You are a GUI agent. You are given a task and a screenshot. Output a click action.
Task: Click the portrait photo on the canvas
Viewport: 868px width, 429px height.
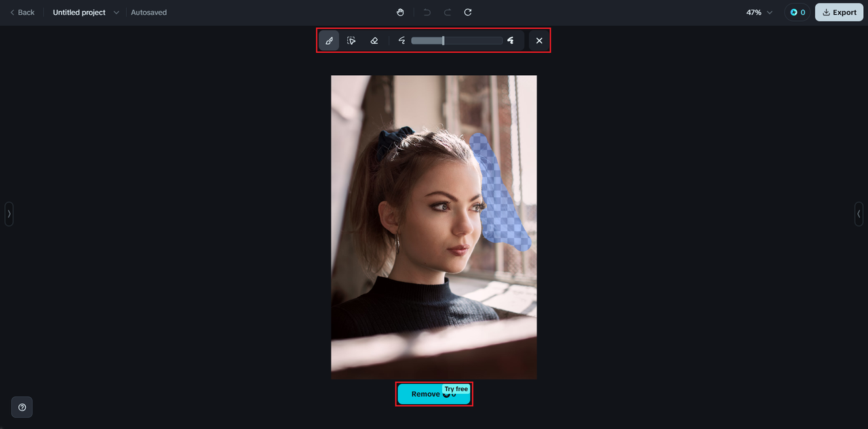tap(434, 227)
